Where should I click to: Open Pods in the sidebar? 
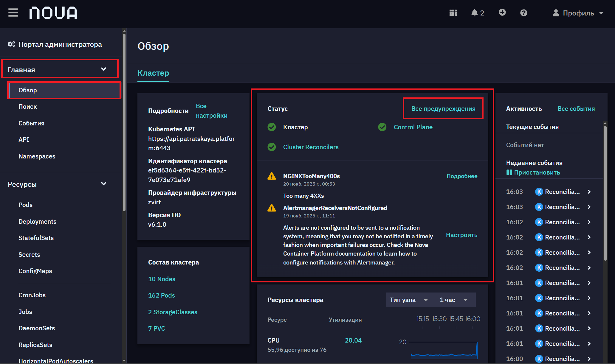25,205
